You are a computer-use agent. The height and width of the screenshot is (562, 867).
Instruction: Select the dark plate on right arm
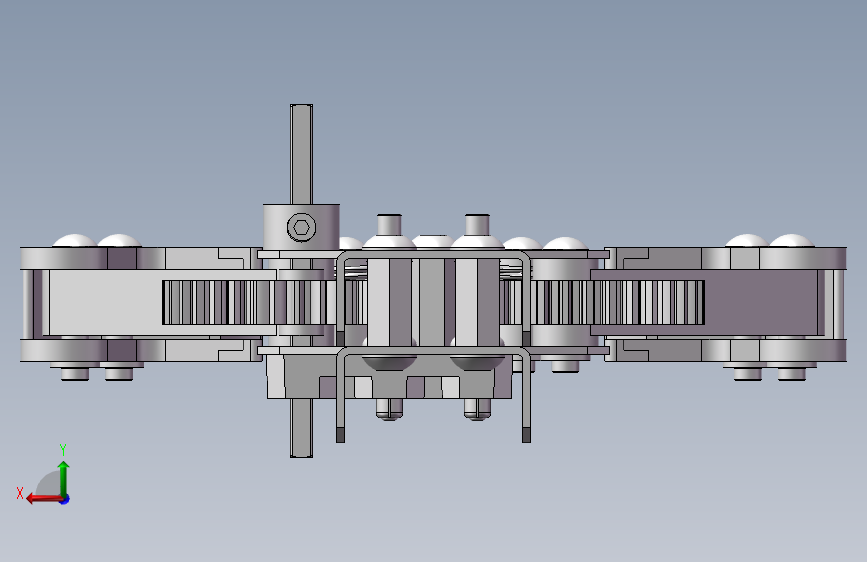[x=760, y=303]
